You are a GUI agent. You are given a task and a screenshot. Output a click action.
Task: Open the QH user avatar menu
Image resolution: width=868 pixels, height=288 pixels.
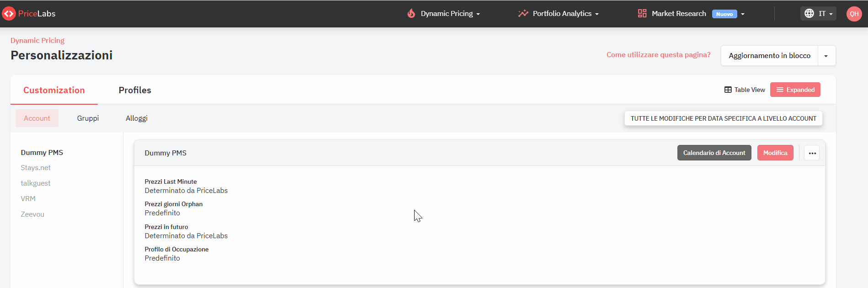tap(854, 14)
